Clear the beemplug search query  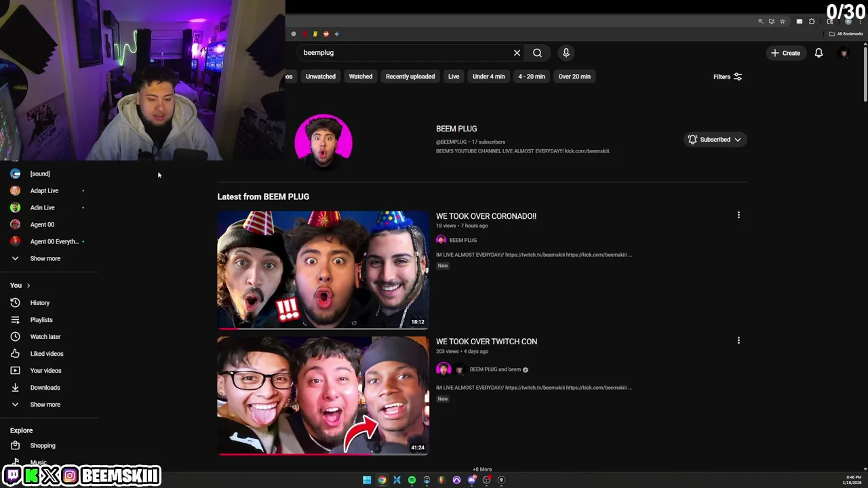(517, 53)
